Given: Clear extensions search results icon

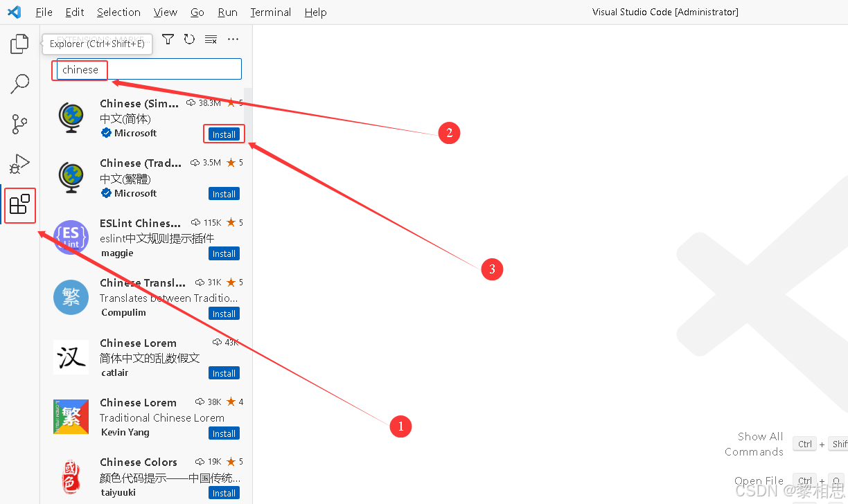Looking at the screenshot, I should (211, 39).
